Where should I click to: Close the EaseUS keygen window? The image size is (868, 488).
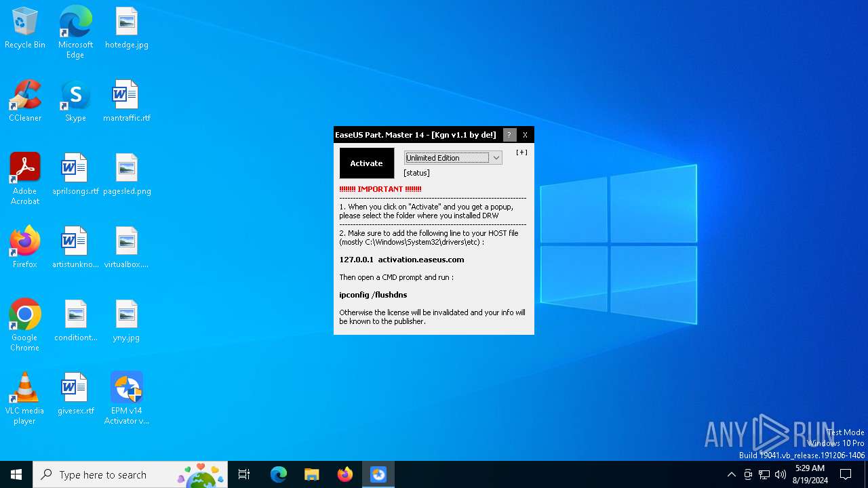[x=525, y=135]
